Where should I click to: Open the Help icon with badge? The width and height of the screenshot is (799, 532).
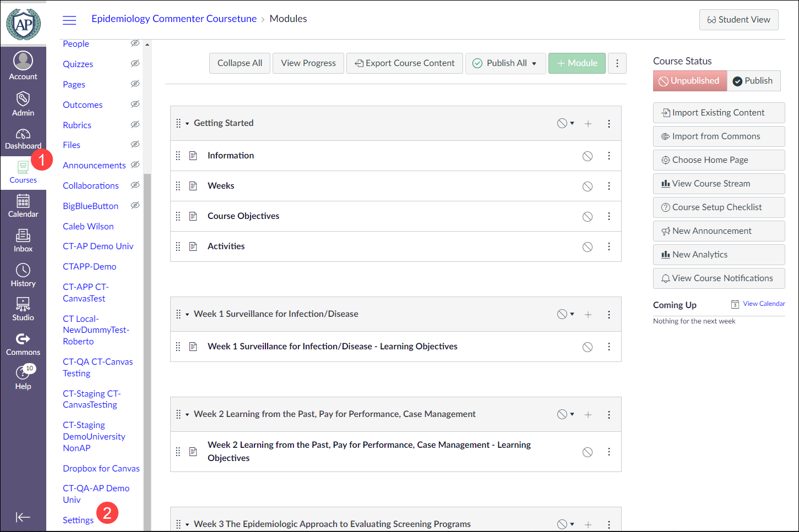click(23, 377)
